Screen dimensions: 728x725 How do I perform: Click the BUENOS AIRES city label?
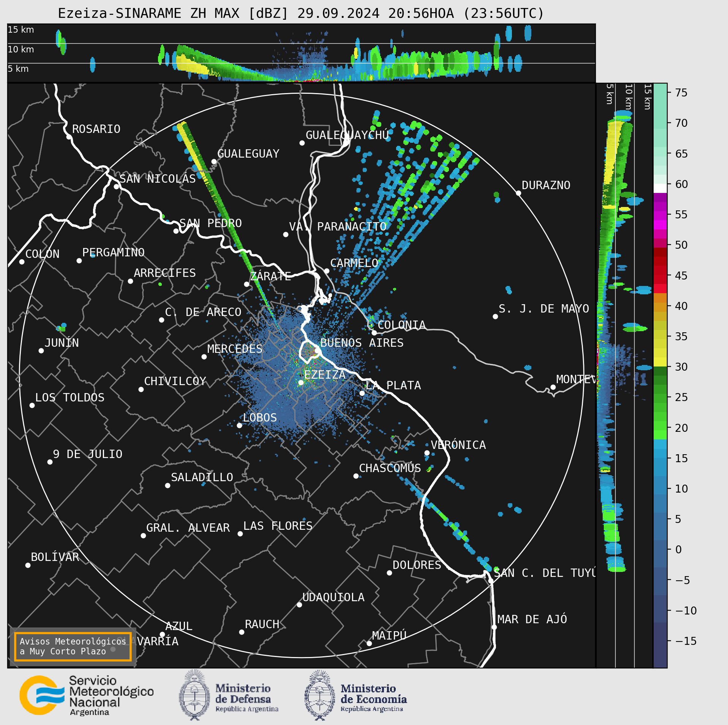(x=362, y=343)
